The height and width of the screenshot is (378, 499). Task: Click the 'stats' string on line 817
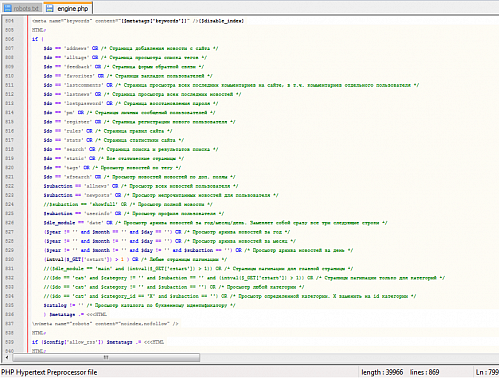[73, 140]
